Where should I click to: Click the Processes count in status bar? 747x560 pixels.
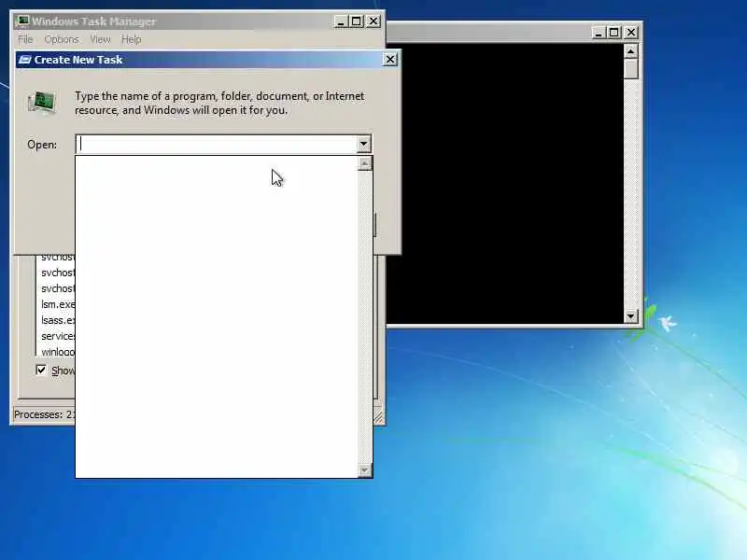pos(44,414)
